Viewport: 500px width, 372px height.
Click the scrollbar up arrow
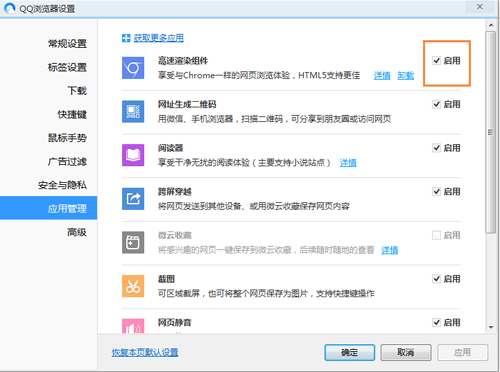pyautogui.click(x=491, y=25)
